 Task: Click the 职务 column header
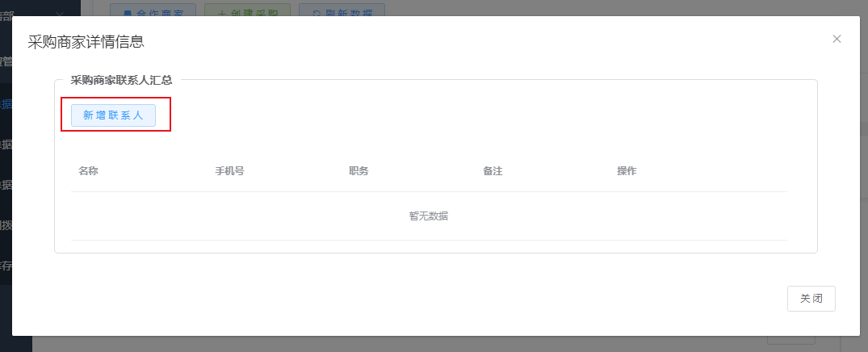pos(359,171)
